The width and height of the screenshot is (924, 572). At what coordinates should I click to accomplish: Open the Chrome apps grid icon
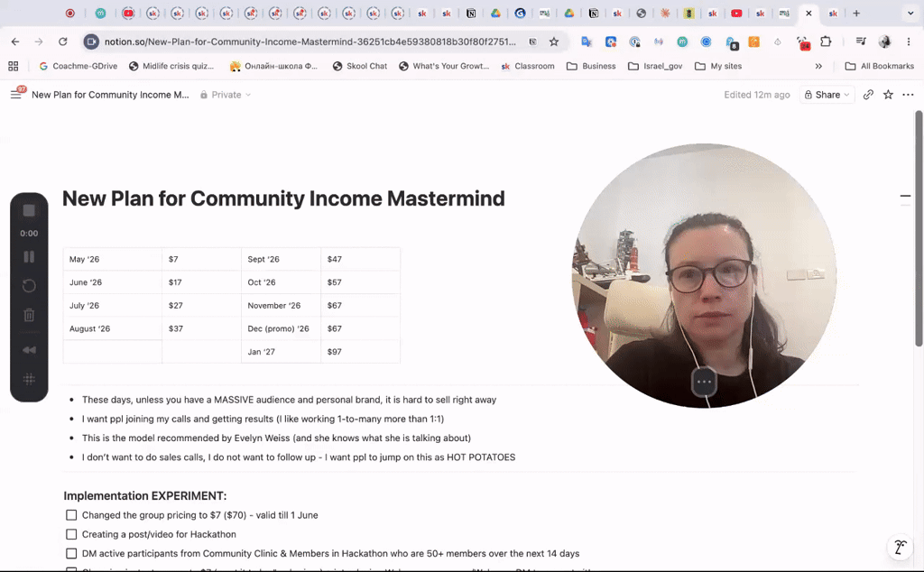tap(13, 66)
